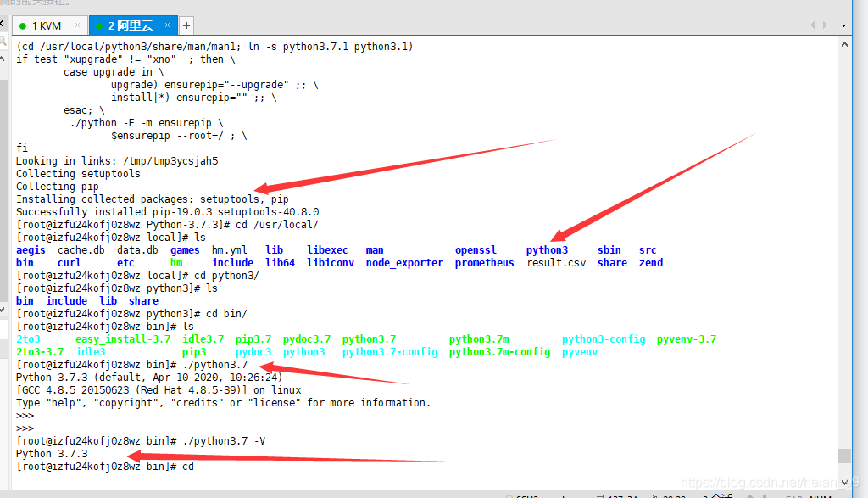Click terminal scrollbar down arrow

[845, 483]
